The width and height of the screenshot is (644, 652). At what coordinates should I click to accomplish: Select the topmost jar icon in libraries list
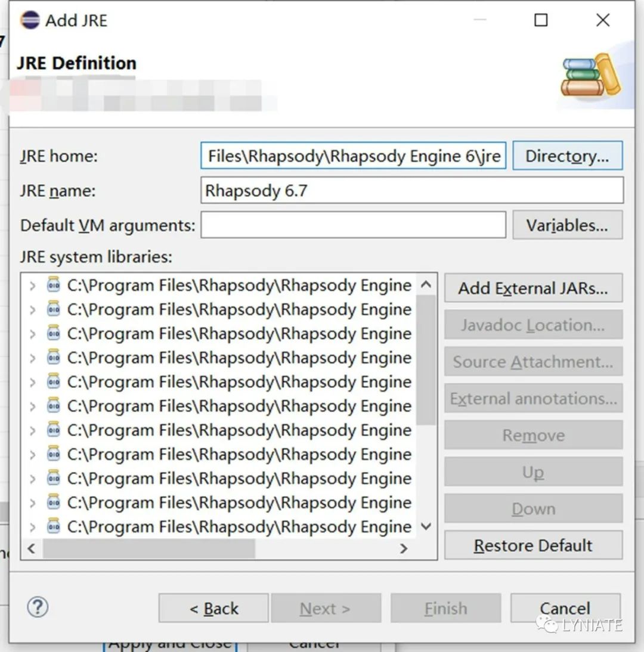[x=53, y=285]
